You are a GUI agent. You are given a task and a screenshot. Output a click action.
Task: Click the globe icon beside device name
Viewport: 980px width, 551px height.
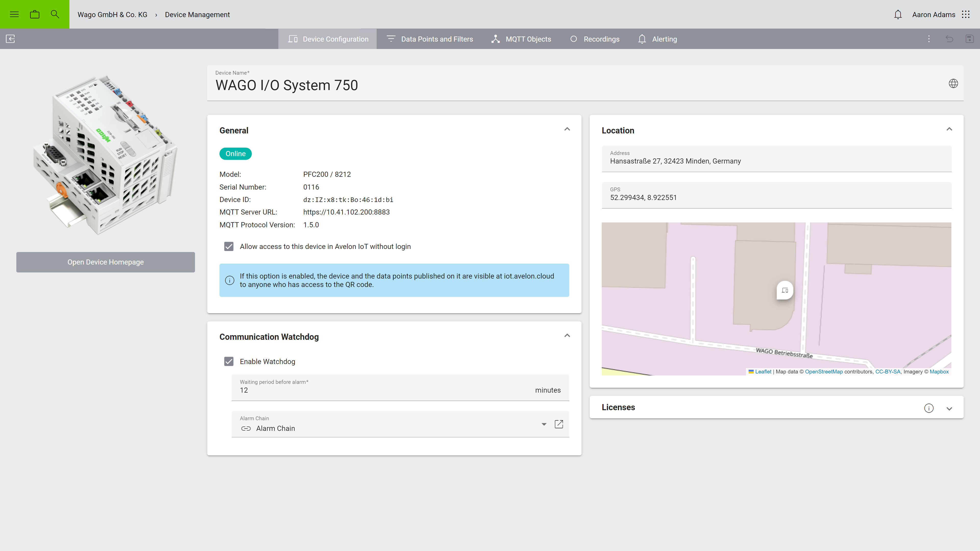(x=953, y=83)
